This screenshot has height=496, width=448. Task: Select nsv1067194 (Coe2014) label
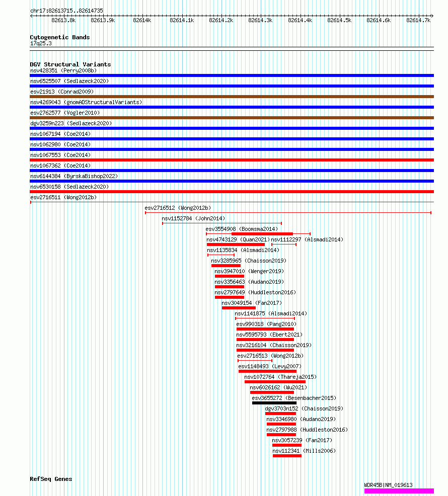(x=60, y=134)
